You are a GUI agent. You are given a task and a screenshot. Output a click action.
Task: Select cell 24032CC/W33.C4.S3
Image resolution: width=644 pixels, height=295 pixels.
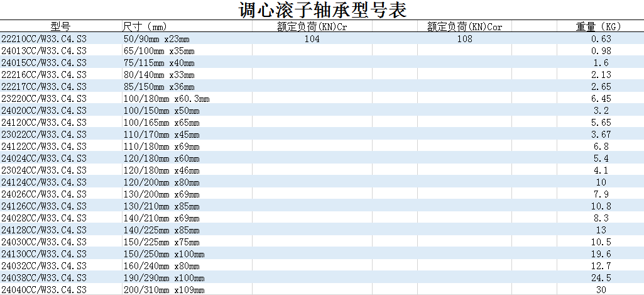(x=44, y=266)
